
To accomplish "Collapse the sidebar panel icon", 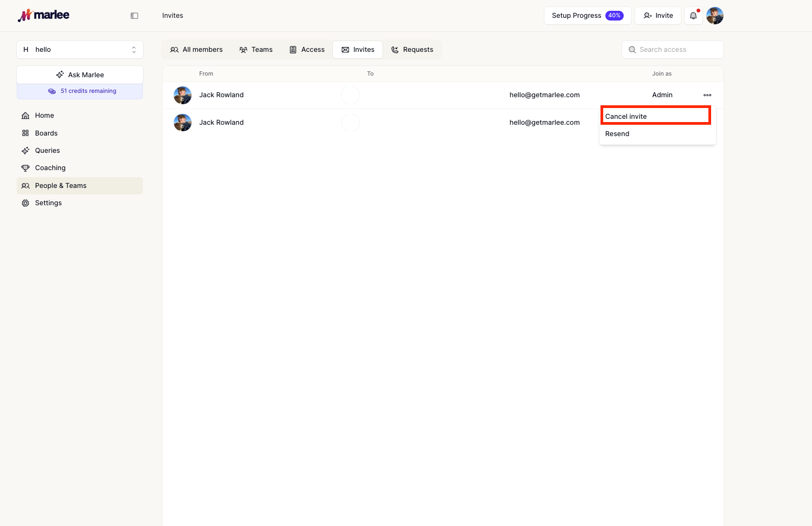I will click(x=134, y=16).
